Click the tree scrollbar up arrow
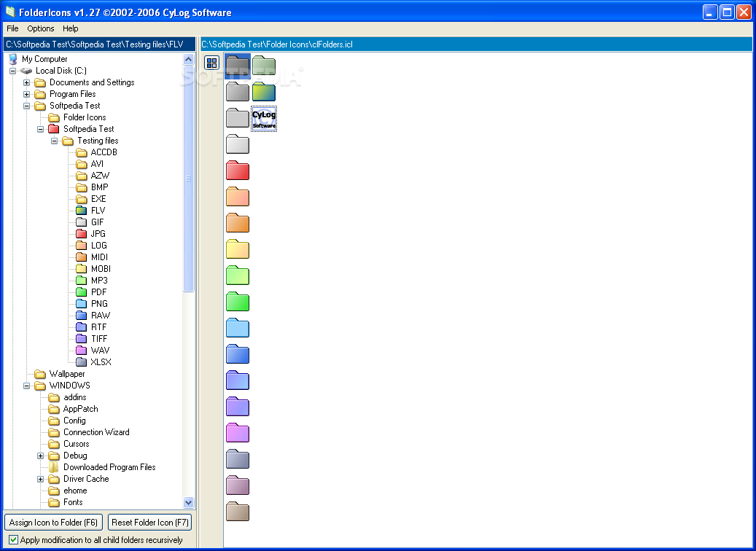The image size is (756, 551). pos(189,59)
